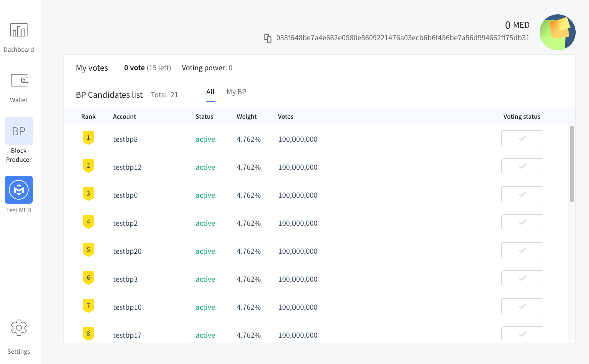The height and width of the screenshot is (364, 589).
Task: Toggle vote checkmark for testbp20
Action: click(522, 250)
